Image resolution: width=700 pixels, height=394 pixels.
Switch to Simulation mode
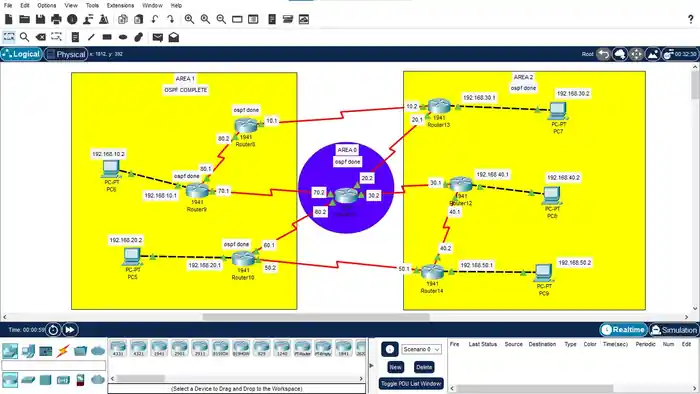[674, 330]
